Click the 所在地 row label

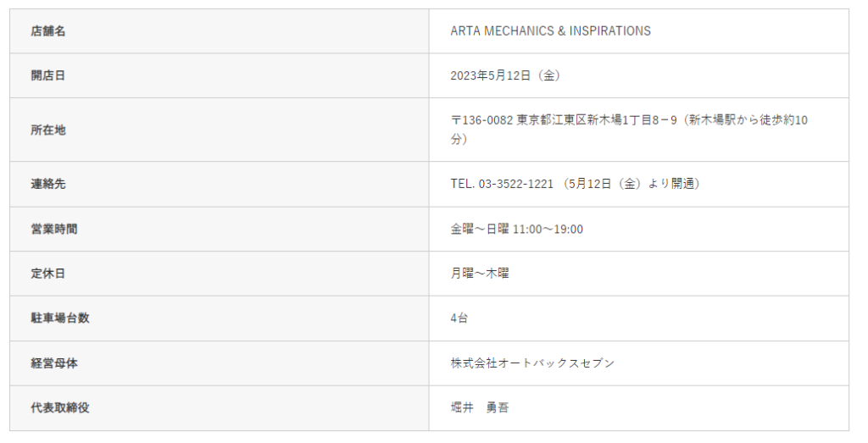tap(48, 130)
